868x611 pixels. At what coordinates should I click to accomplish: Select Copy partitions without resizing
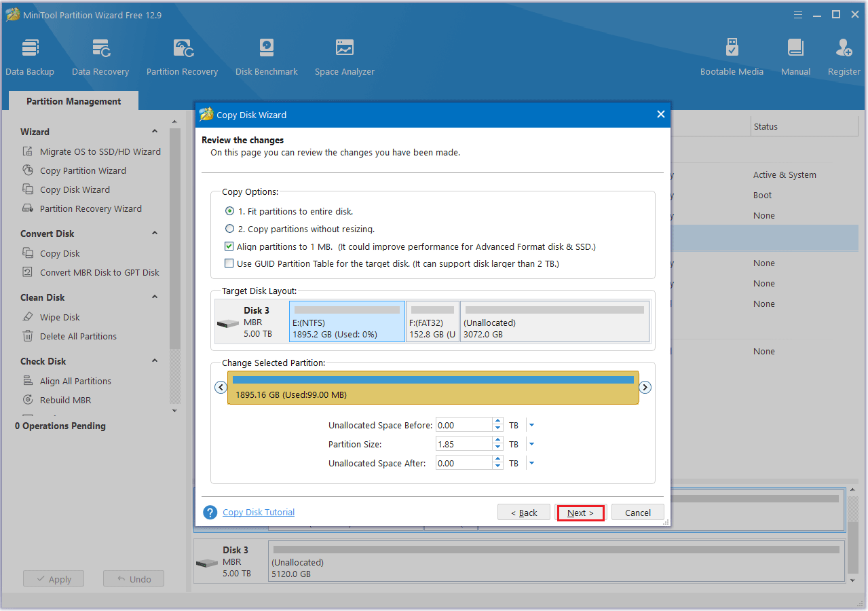click(230, 229)
